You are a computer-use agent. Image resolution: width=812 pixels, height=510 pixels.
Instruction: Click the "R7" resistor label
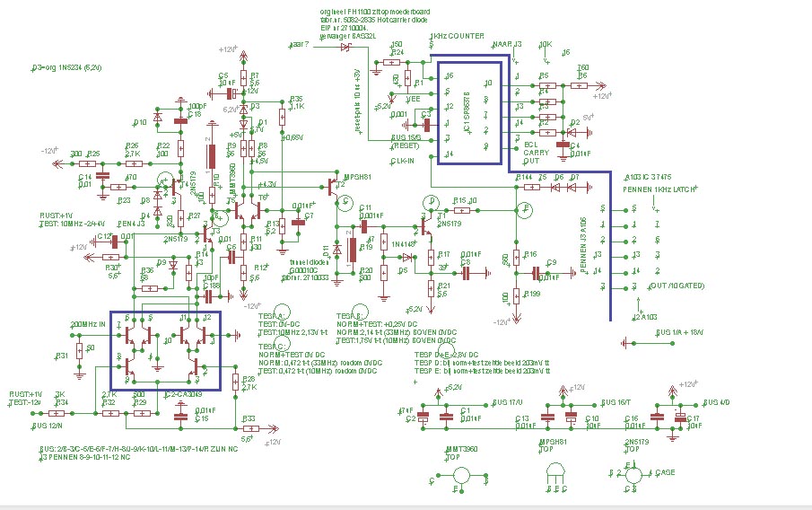(x=254, y=75)
